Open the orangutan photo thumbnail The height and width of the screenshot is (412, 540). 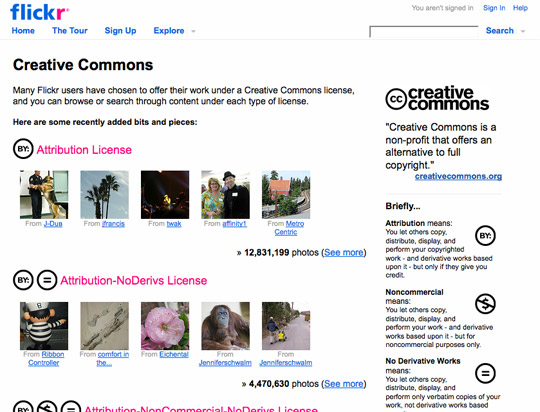pos(226,326)
